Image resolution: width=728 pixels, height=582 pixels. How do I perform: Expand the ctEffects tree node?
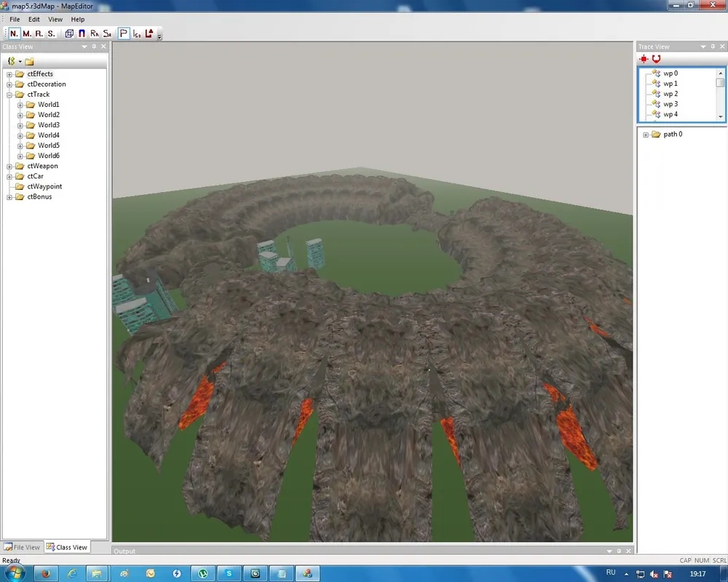(9, 74)
